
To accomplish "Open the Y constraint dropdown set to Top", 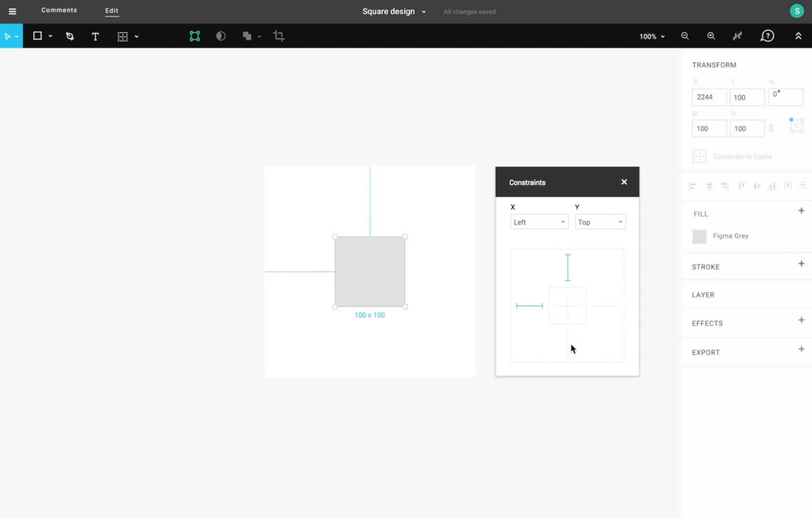I will pos(600,222).
